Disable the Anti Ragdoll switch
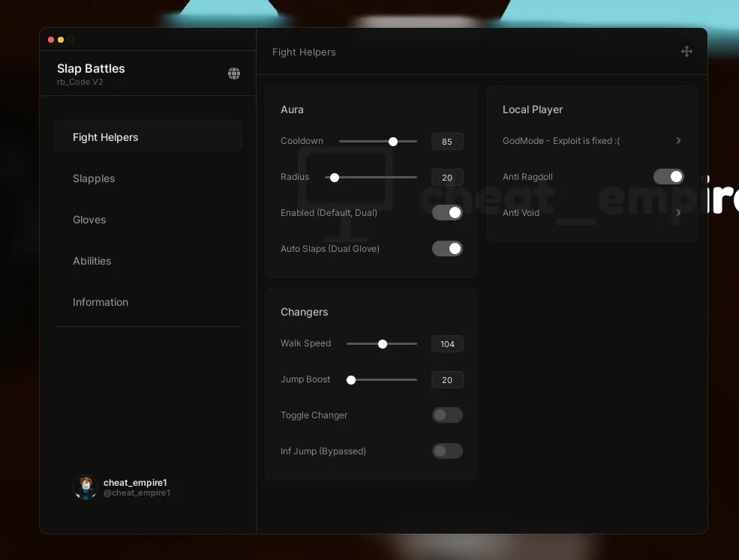739x560 pixels. [x=668, y=177]
